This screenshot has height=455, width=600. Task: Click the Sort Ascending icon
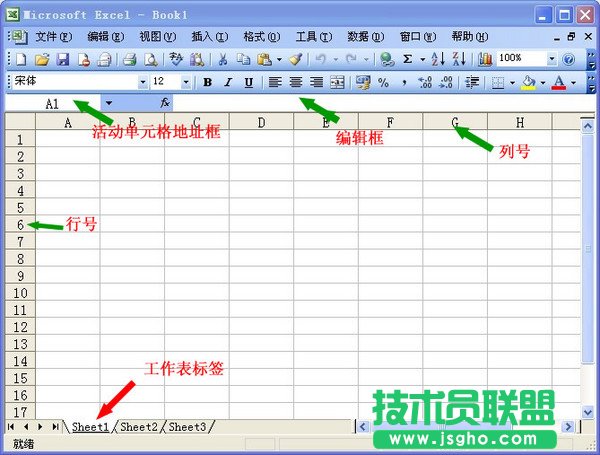[x=437, y=60]
